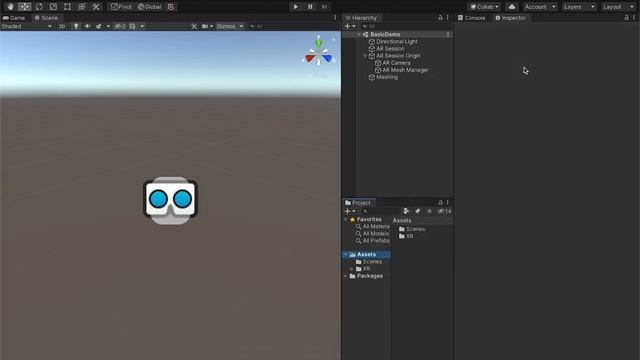Toggle grid snapping icon
640x360 pixels.
171,7
